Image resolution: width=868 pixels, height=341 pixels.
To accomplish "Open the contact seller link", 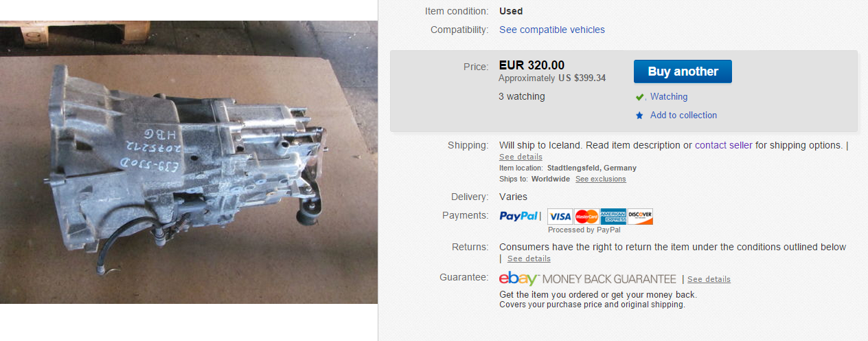I will [x=724, y=145].
